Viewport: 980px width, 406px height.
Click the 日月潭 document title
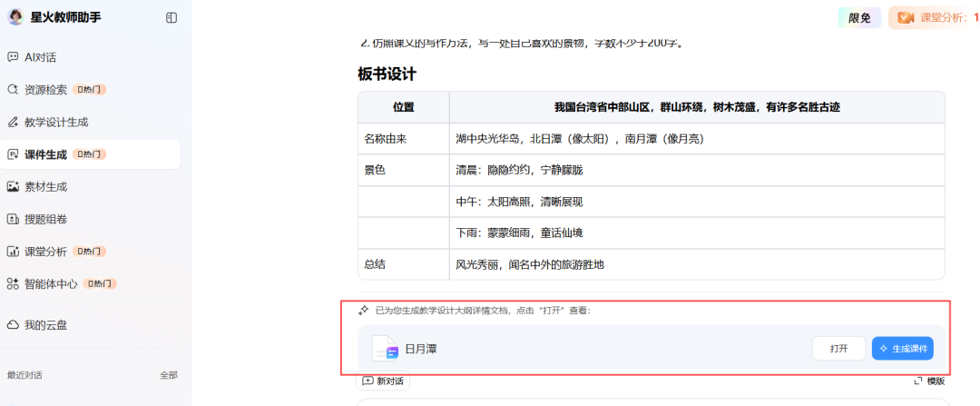pos(421,349)
